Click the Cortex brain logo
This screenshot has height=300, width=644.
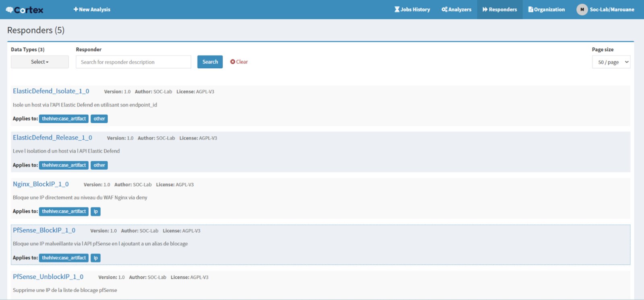pyautogui.click(x=25, y=10)
